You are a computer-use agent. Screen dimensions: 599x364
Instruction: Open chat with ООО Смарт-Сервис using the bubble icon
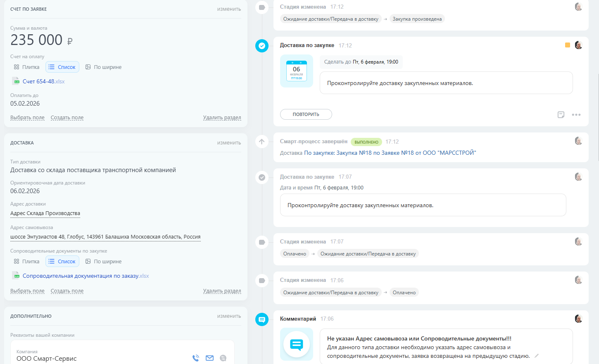(223, 358)
